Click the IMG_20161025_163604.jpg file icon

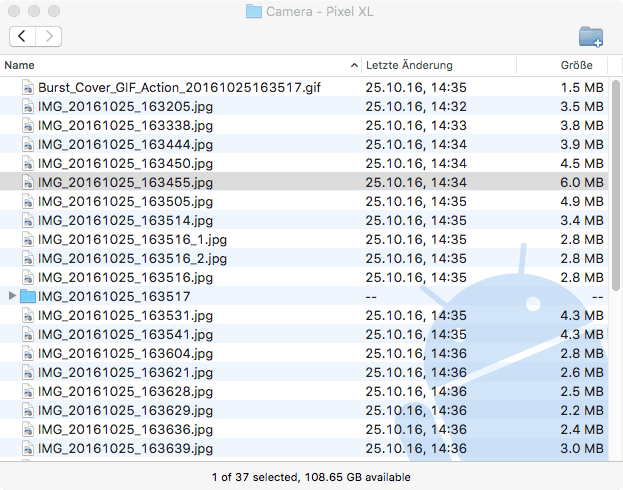tap(28, 354)
